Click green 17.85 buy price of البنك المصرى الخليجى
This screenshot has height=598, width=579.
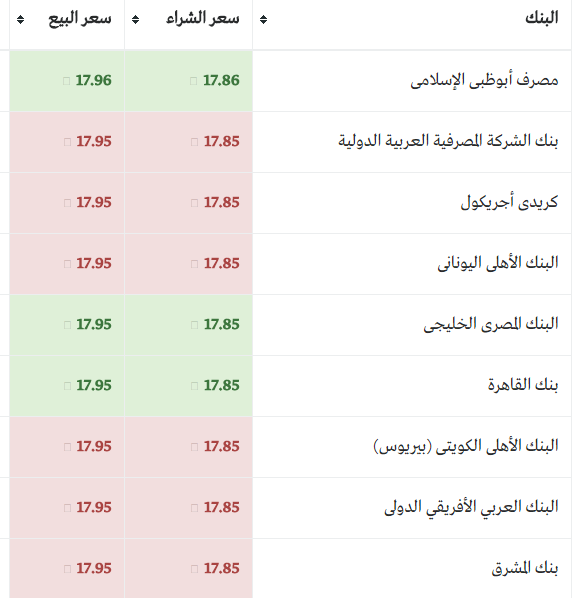(222, 325)
